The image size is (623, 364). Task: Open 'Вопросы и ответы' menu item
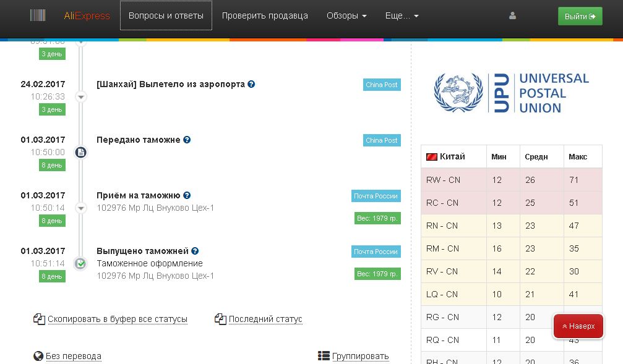coord(166,16)
